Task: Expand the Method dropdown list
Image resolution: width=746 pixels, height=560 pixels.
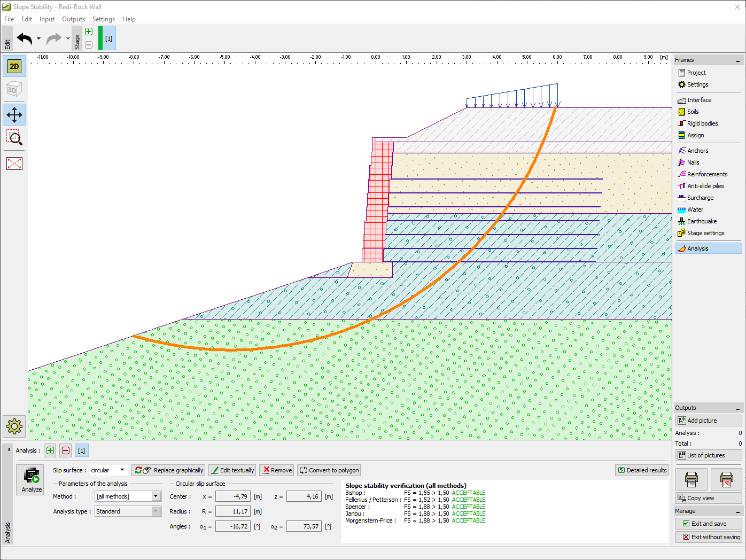Action: click(156, 496)
